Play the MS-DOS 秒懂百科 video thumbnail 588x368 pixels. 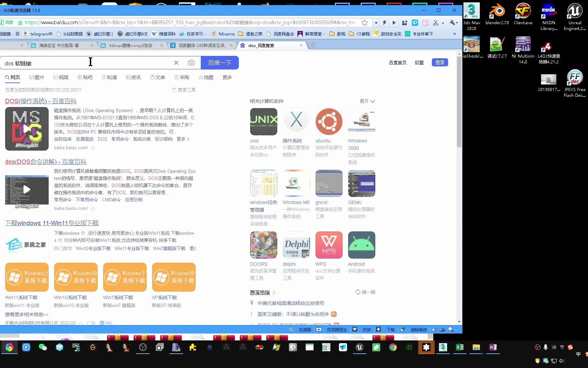pyautogui.click(x=27, y=129)
